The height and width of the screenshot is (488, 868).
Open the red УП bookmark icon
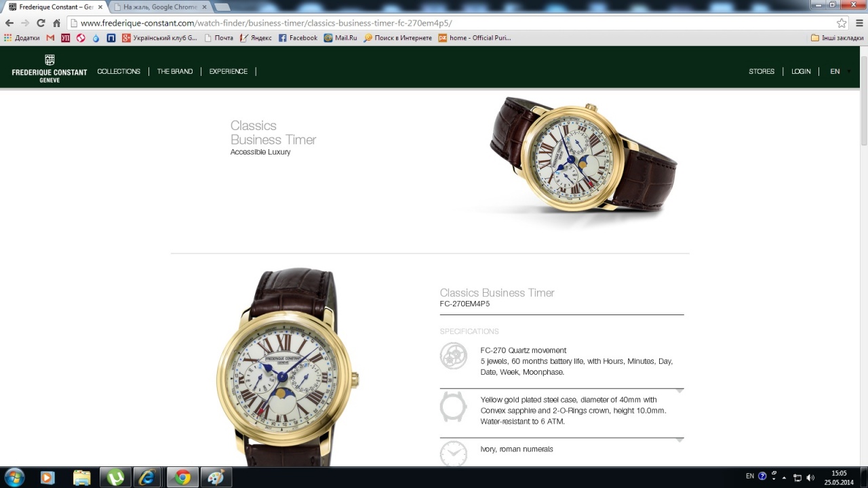tap(66, 38)
